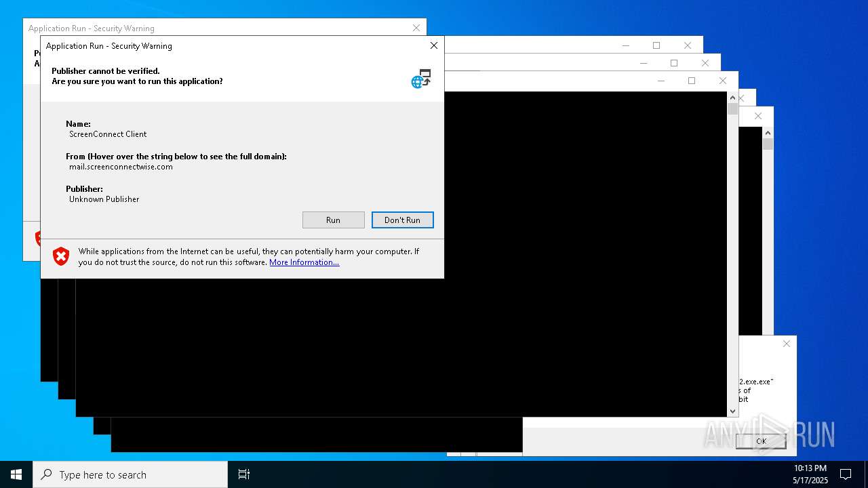
Task: Click the Unknown Publisher text
Action: pyautogui.click(x=104, y=199)
